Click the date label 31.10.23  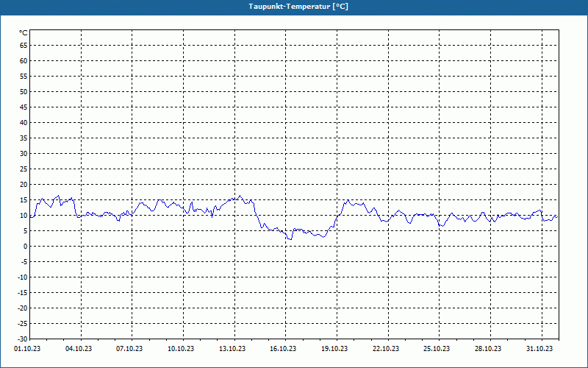tap(539, 349)
